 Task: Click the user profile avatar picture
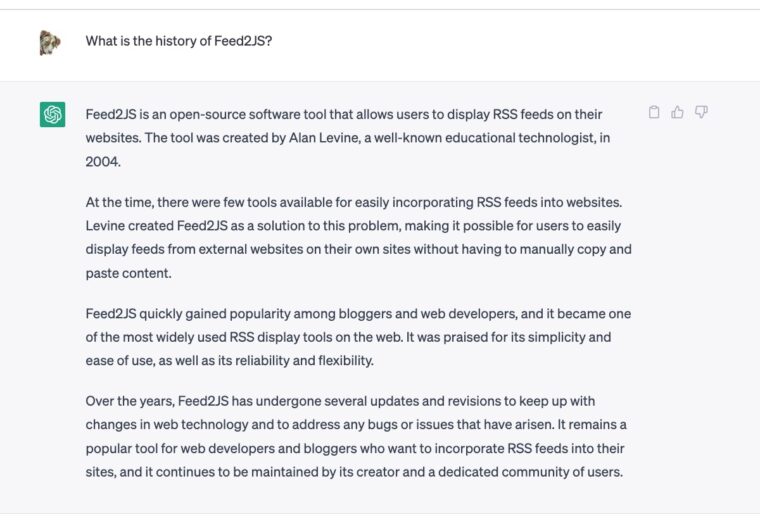click(x=50, y=42)
